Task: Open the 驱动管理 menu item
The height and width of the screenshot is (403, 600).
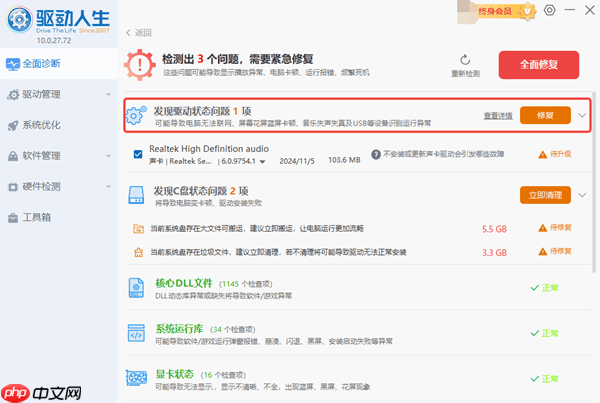Action: tap(59, 95)
